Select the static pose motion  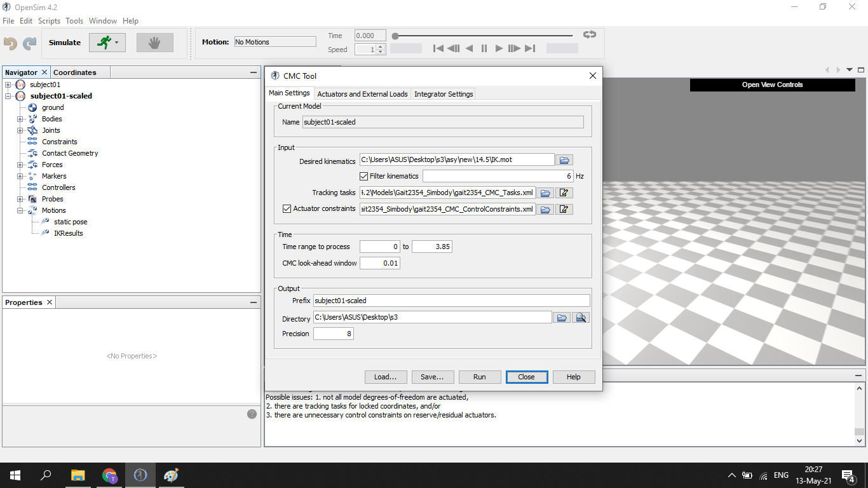pyautogui.click(x=71, y=222)
